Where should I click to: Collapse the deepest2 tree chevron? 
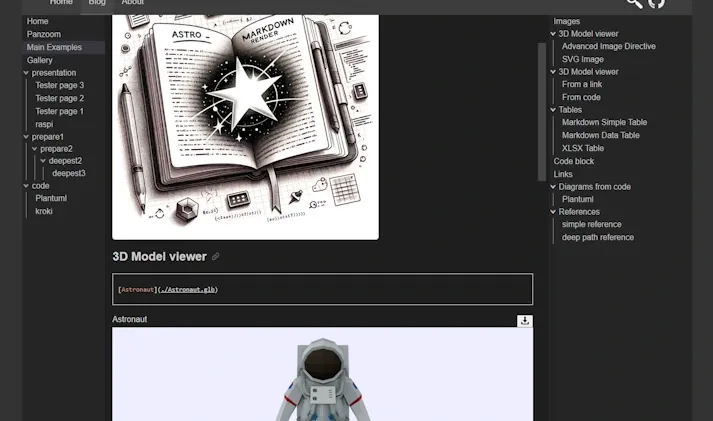point(43,161)
